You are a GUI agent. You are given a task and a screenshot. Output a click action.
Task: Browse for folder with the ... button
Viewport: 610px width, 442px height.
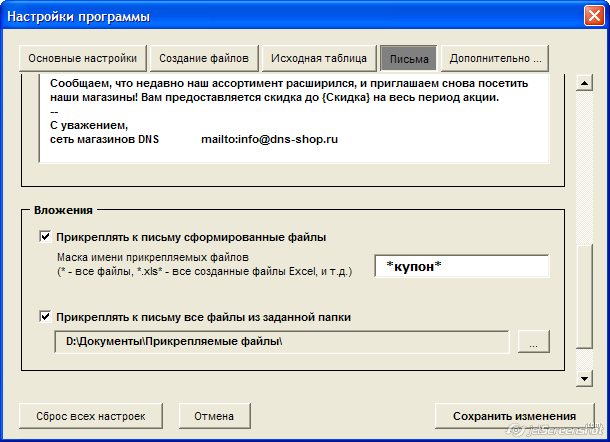[x=534, y=341]
